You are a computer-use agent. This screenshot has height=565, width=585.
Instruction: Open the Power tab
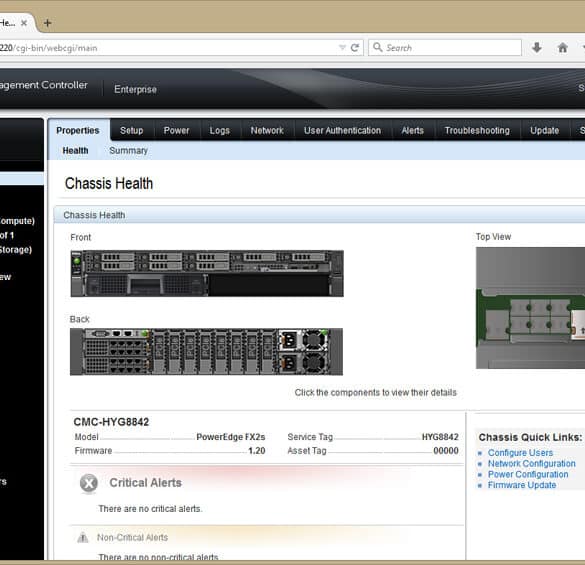point(176,130)
